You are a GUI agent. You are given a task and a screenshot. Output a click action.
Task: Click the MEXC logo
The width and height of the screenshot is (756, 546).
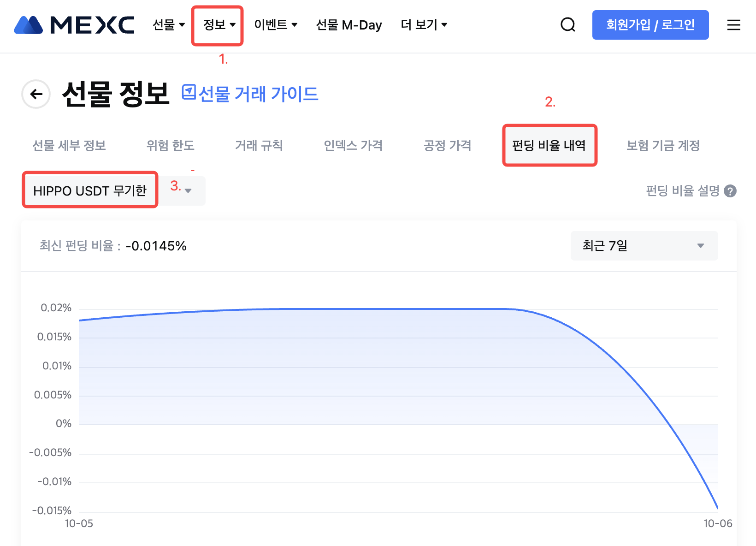pos(74,25)
